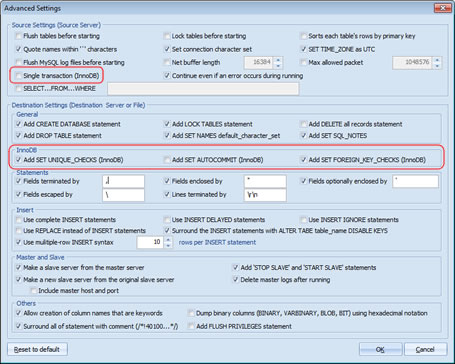Decrease Net buffer length with down arrow
The image size is (455, 364).
[x=278, y=66]
